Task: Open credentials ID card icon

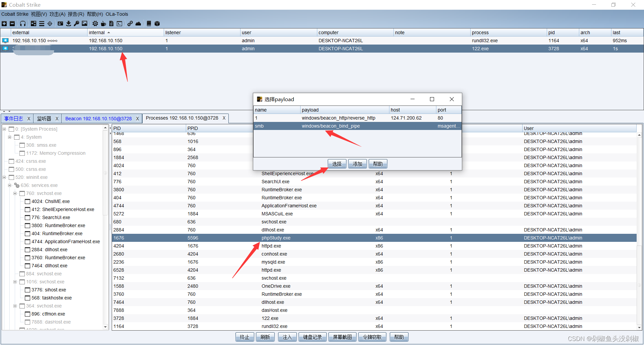Action: (x=60, y=23)
